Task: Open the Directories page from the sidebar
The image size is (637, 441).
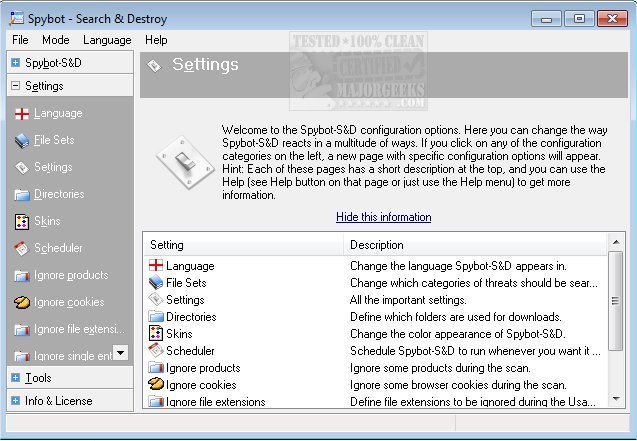Action: [59, 194]
